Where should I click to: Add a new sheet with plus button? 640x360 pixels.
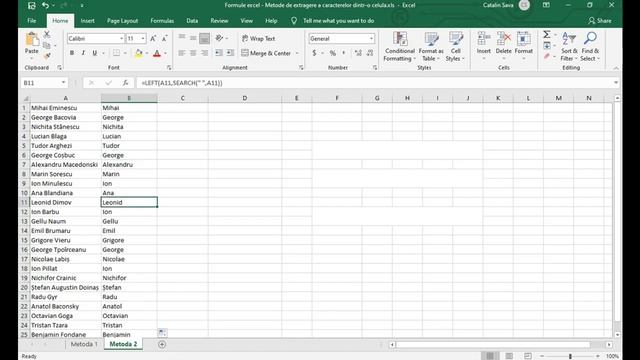(162, 344)
